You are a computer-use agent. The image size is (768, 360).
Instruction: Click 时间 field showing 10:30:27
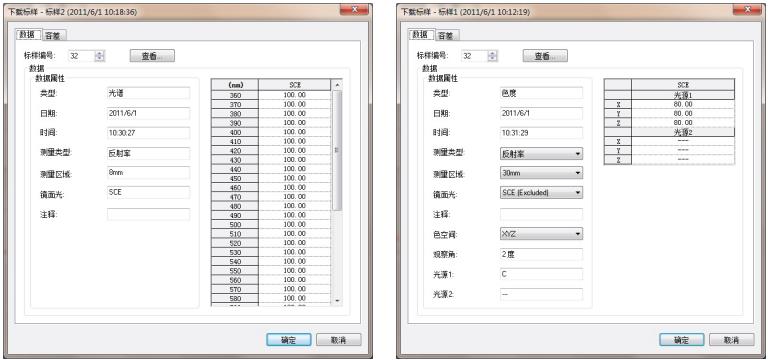coord(148,133)
